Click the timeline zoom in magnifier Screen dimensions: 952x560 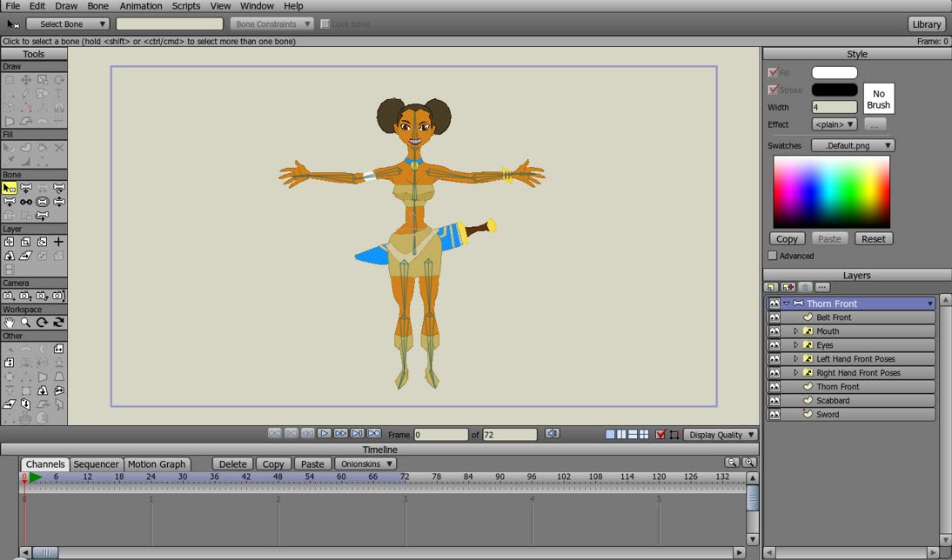click(748, 463)
